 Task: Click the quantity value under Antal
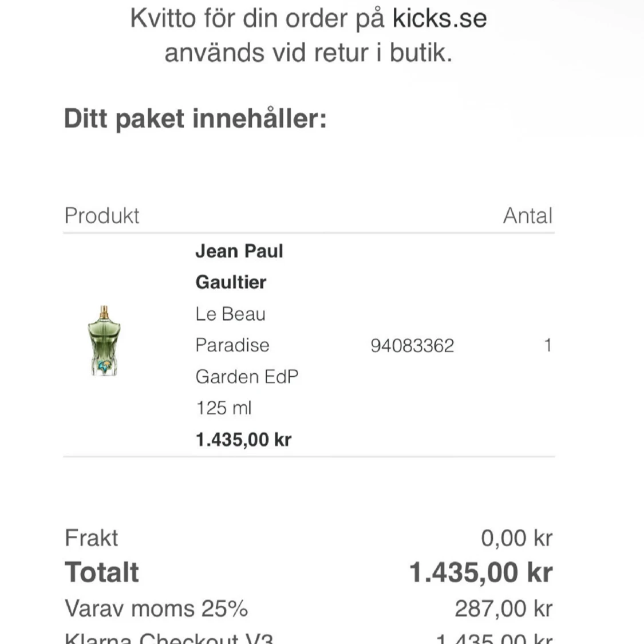[547, 346]
